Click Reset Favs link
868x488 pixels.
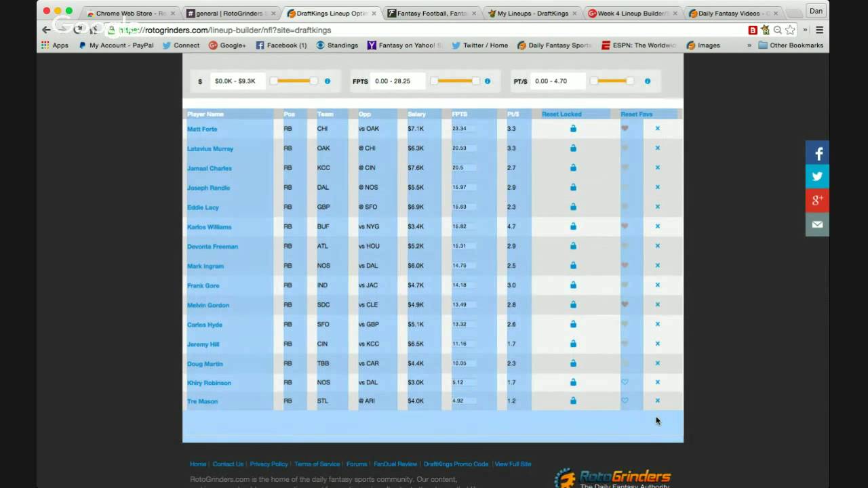pos(636,114)
